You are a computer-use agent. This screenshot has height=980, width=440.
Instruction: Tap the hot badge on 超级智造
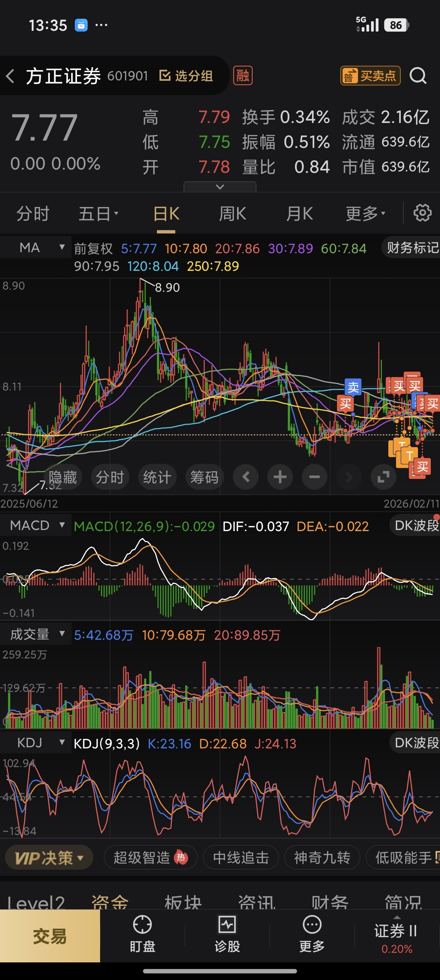pos(181,857)
